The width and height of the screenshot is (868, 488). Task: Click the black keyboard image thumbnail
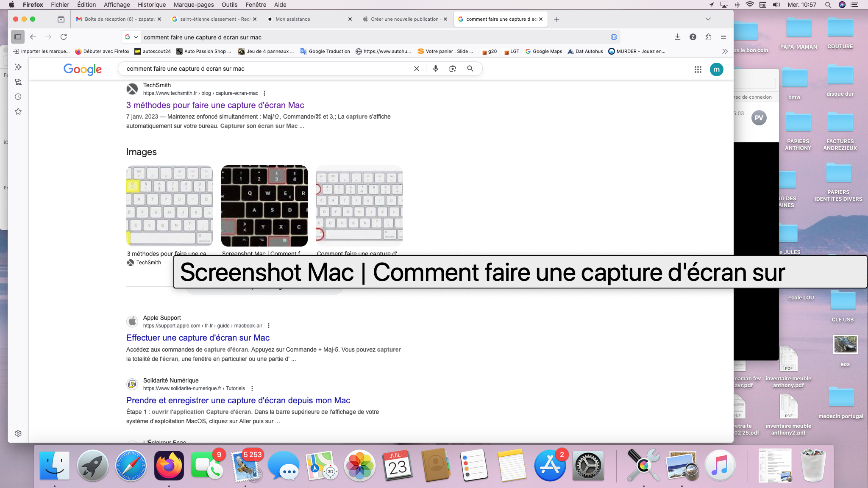(x=264, y=206)
